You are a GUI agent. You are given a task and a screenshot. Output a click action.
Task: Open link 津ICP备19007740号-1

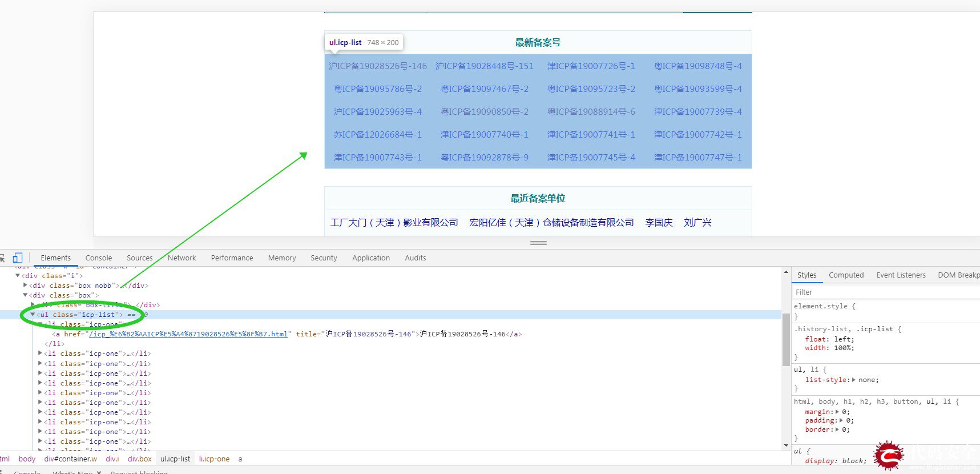click(485, 135)
